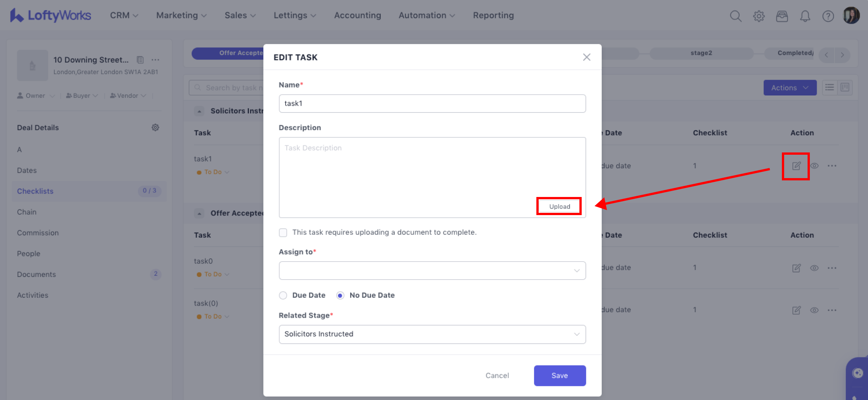Click the edit pencil icon for task1
Image resolution: width=868 pixels, height=400 pixels.
[x=796, y=166]
